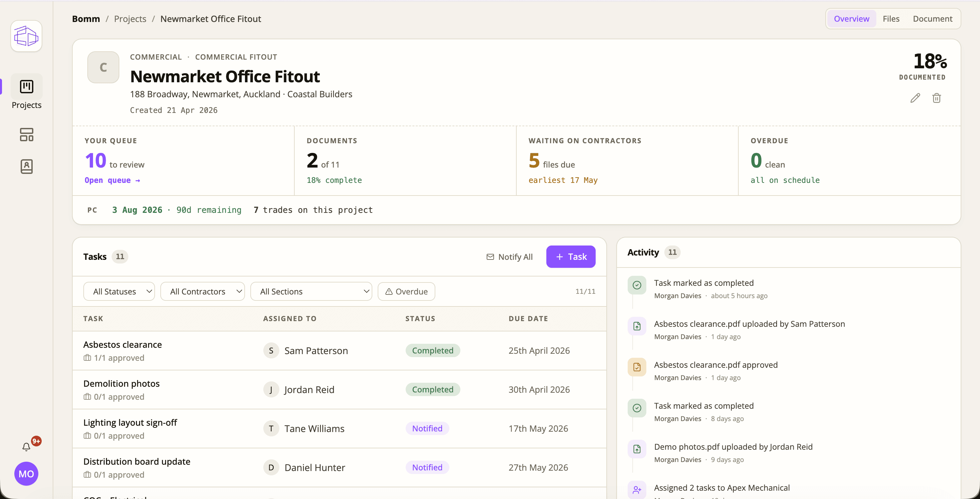Viewport: 980px width, 499px height.
Task: Click the Tasks count badge 11
Action: pyautogui.click(x=120, y=256)
